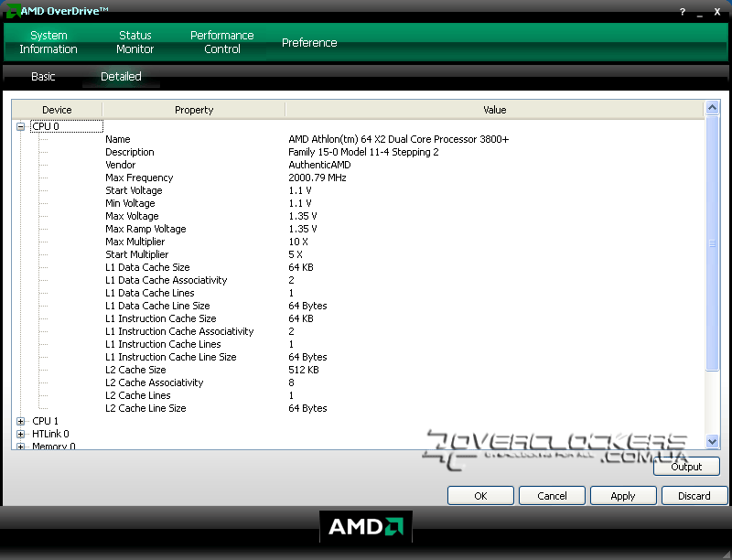The image size is (732, 560).
Task: Click the vertical scrollbar thumb
Action: [x=712, y=243]
